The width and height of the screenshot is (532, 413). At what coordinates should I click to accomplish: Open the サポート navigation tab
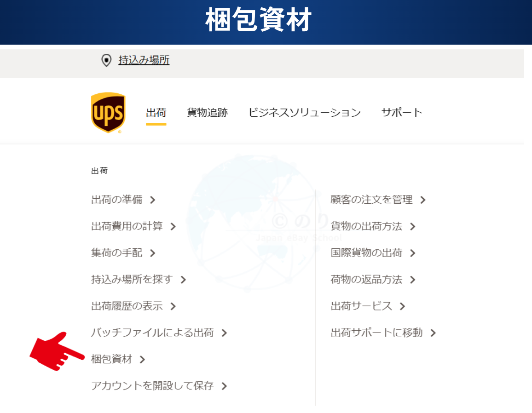402,112
